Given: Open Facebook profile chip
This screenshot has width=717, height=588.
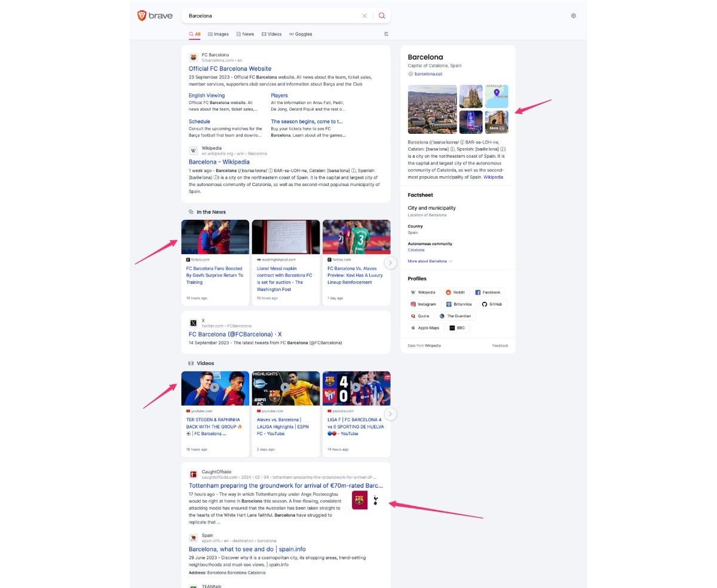Looking at the screenshot, I should (488, 292).
